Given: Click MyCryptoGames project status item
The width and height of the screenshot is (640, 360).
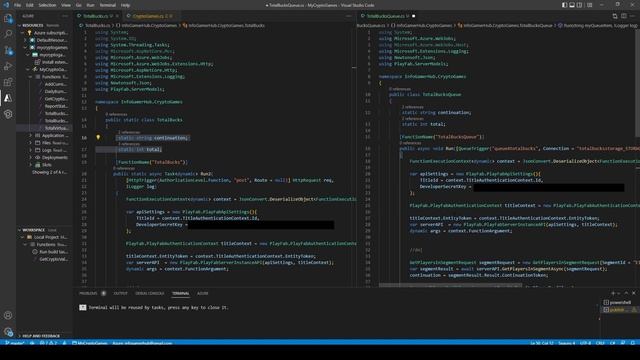Looking at the screenshot, I should tap(89, 343).
